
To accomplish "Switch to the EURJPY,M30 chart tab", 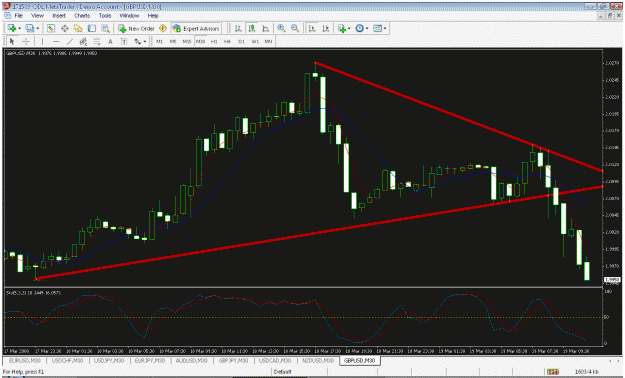I will click(x=150, y=360).
